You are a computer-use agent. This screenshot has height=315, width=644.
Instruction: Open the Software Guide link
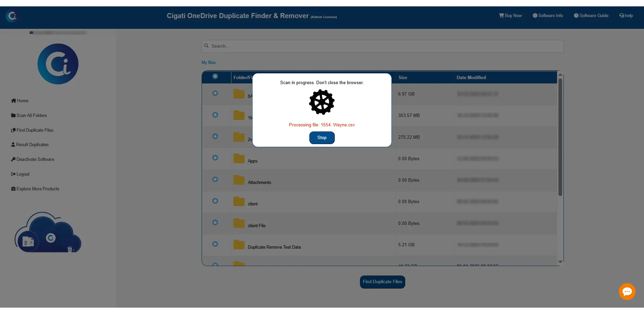tap(591, 16)
